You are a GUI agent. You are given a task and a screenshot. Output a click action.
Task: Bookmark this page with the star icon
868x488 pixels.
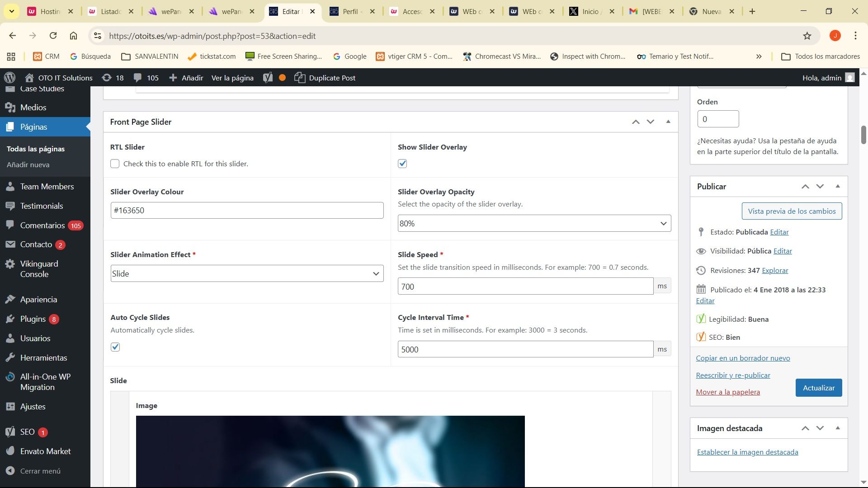[x=807, y=36]
